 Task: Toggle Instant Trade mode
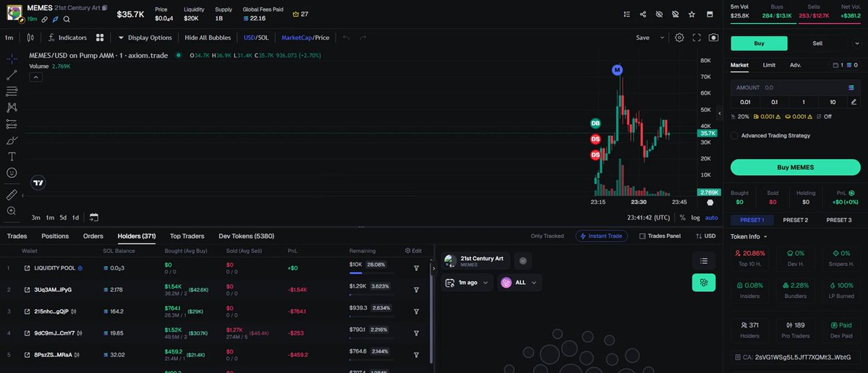[602, 236]
